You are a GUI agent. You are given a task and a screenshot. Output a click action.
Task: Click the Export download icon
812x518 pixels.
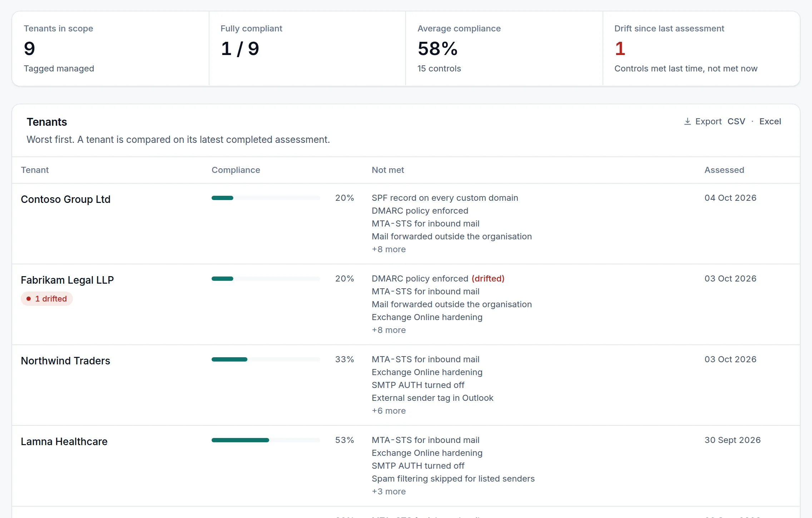pyautogui.click(x=687, y=121)
